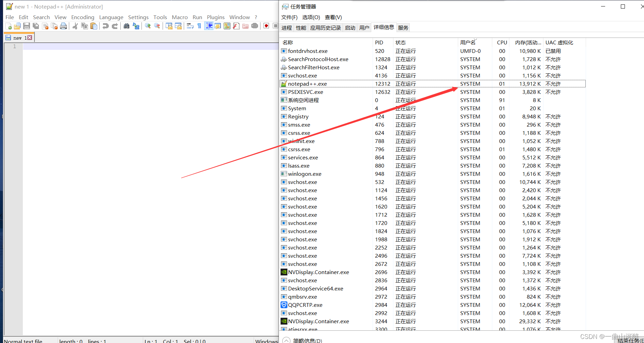Open the 文件(F) menu in Task Manager
Screen dimensions: 644x343
(x=289, y=17)
